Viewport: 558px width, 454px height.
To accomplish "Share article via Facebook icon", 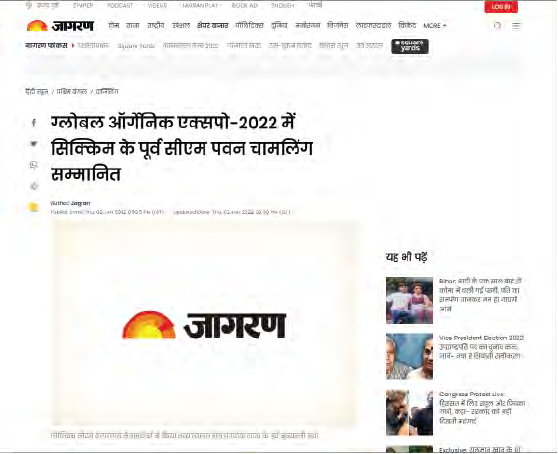I will pyautogui.click(x=33, y=123).
